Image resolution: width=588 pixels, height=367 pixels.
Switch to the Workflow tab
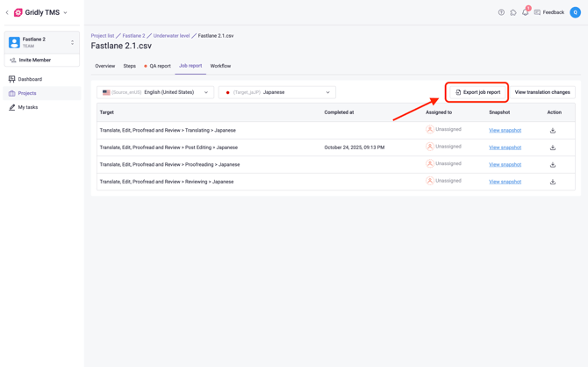[220, 66]
